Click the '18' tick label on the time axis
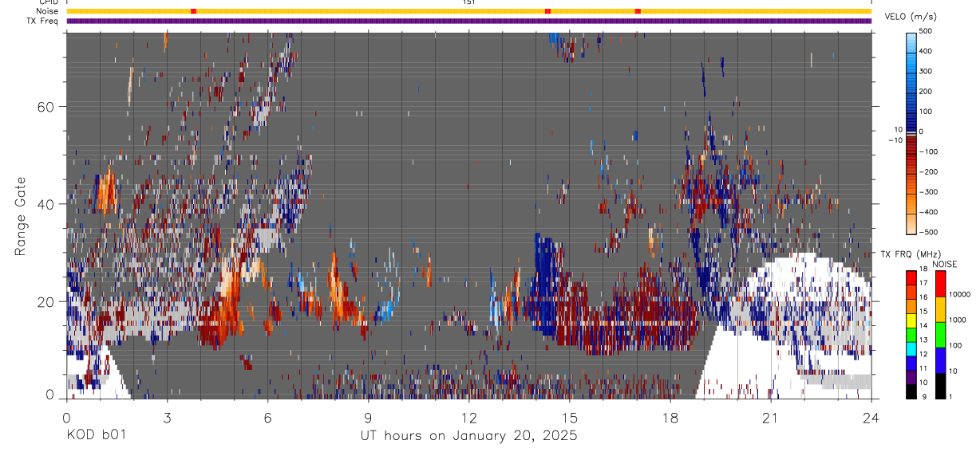This screenshot has width=980, height=452. click(x=670, y=417)
